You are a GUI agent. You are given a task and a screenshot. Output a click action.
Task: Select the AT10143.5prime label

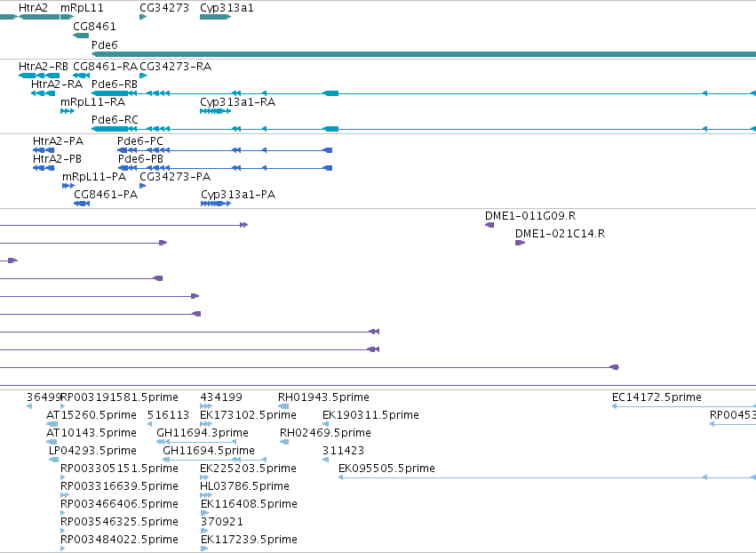pos(92,433)
